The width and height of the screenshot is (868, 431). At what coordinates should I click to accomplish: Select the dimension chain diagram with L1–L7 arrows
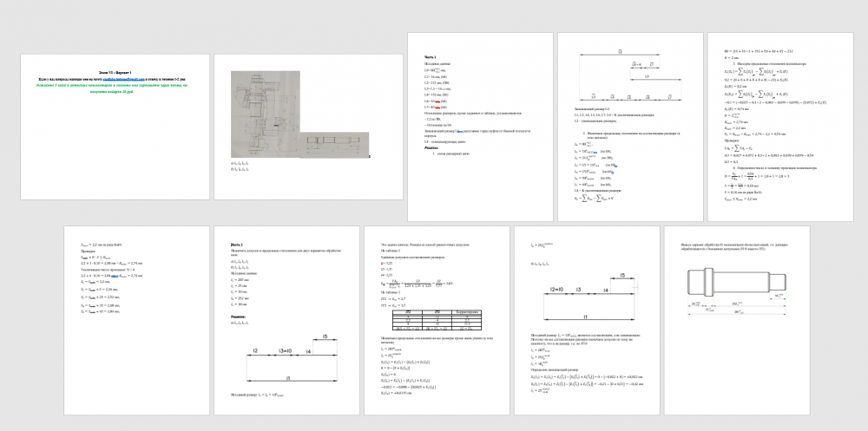pos(630,75)
